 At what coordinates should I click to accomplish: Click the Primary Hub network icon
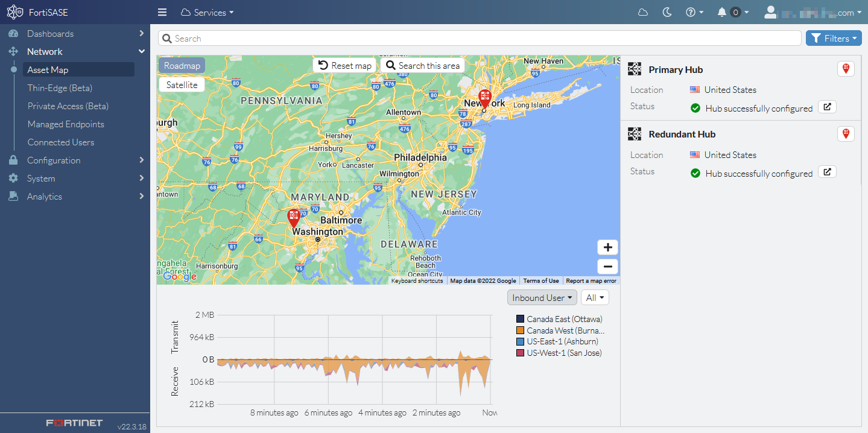[x=635, y=69]
